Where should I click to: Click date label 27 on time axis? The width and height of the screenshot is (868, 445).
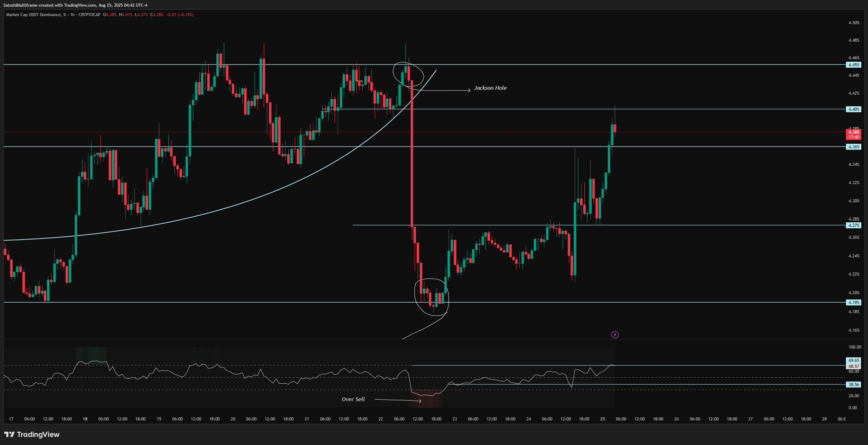pos(751,419)
